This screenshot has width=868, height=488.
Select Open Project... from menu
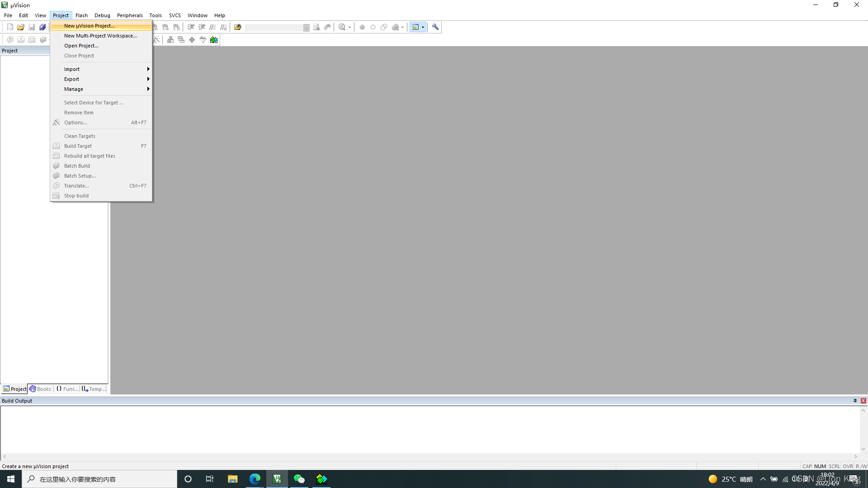[x=81, y=46]
